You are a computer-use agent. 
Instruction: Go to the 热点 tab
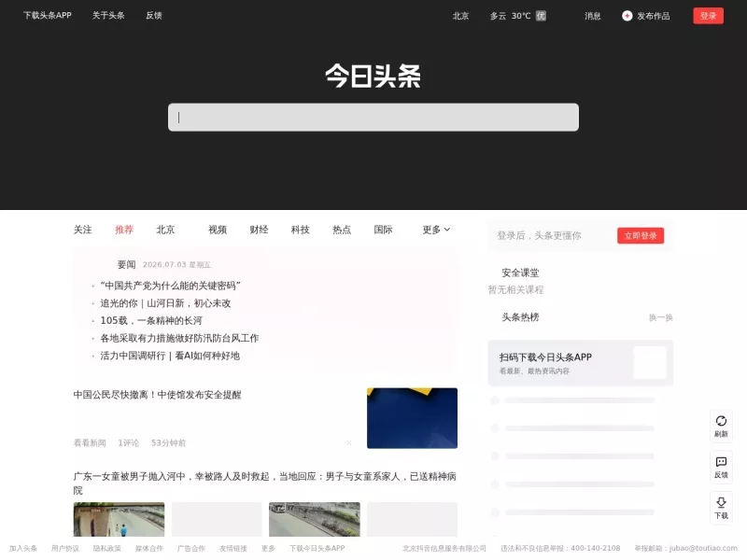342,230
